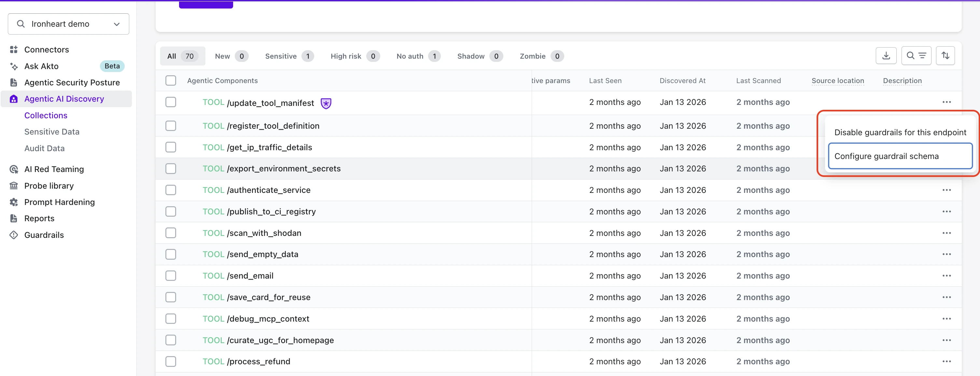Check the /send_email row checkbox
Viewport: 980px width, 376px height.
click(170, 276)
